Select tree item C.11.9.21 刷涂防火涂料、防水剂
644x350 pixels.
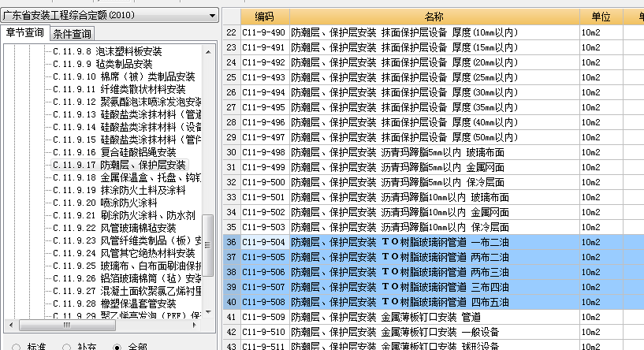click(x=124, y=216)
